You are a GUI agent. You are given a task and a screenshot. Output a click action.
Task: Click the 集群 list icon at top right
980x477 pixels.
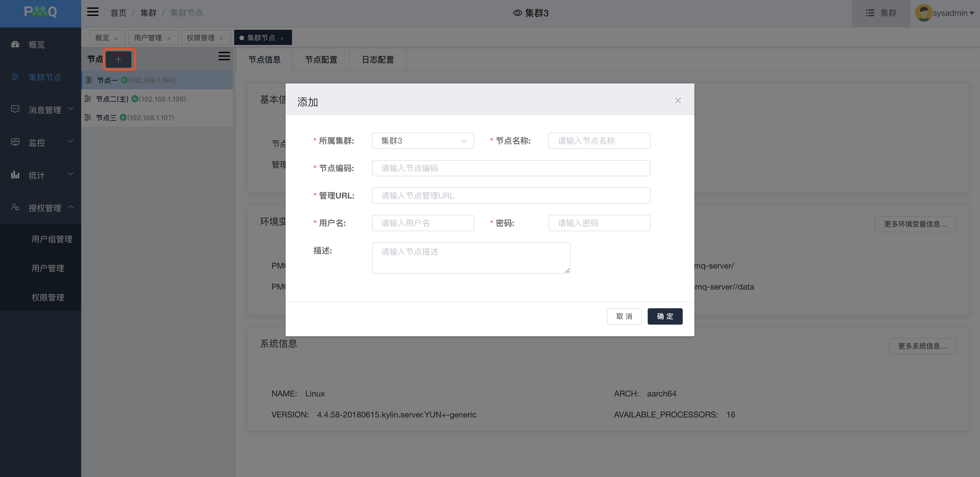[x=870, y=13]
